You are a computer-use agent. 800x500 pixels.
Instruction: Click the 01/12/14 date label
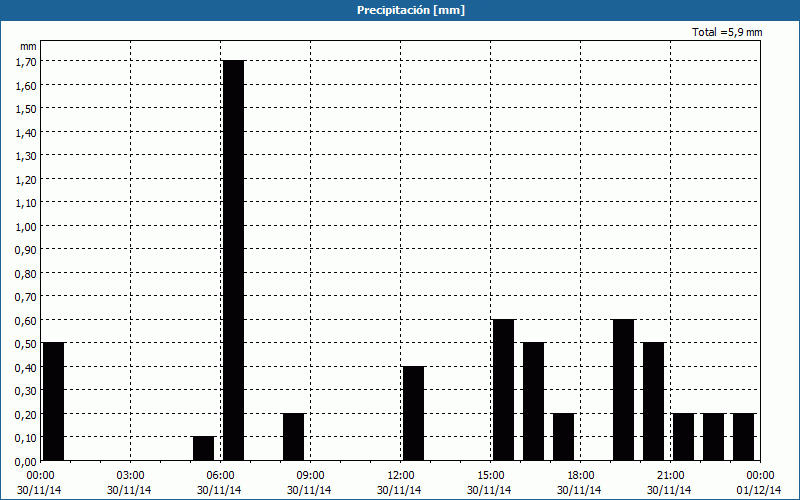pyautogui.click(x=759, y=490)
